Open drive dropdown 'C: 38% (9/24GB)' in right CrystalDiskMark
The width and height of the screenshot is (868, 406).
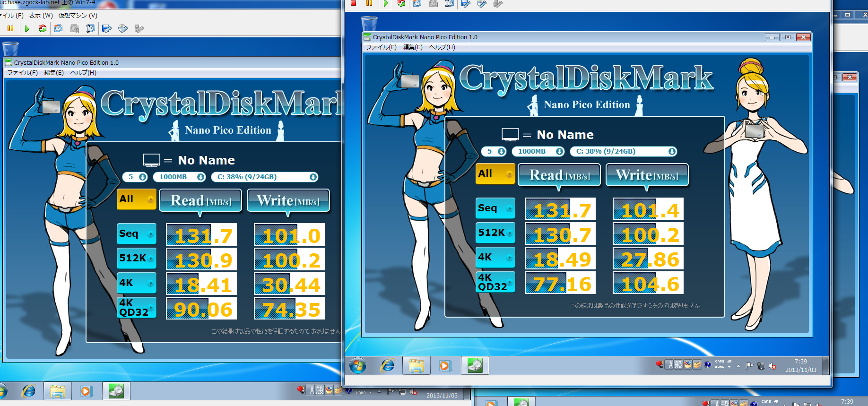point(624,151)
